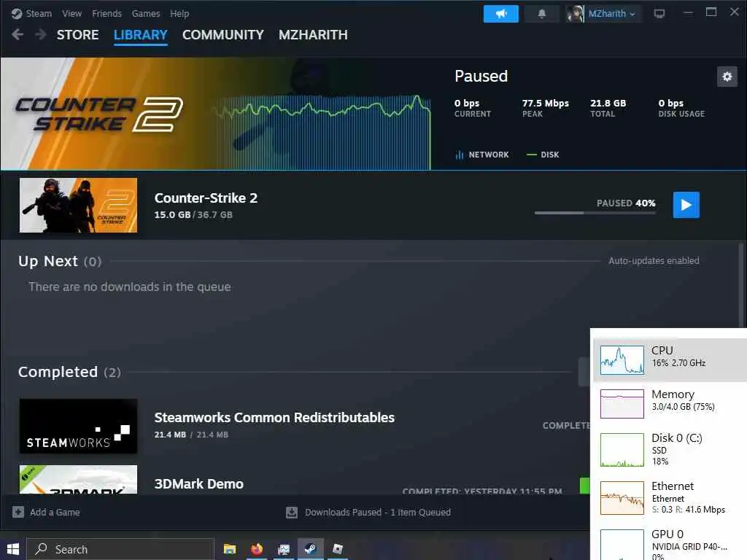Go forward with the right arrow
747x560 pixels.
41,35
